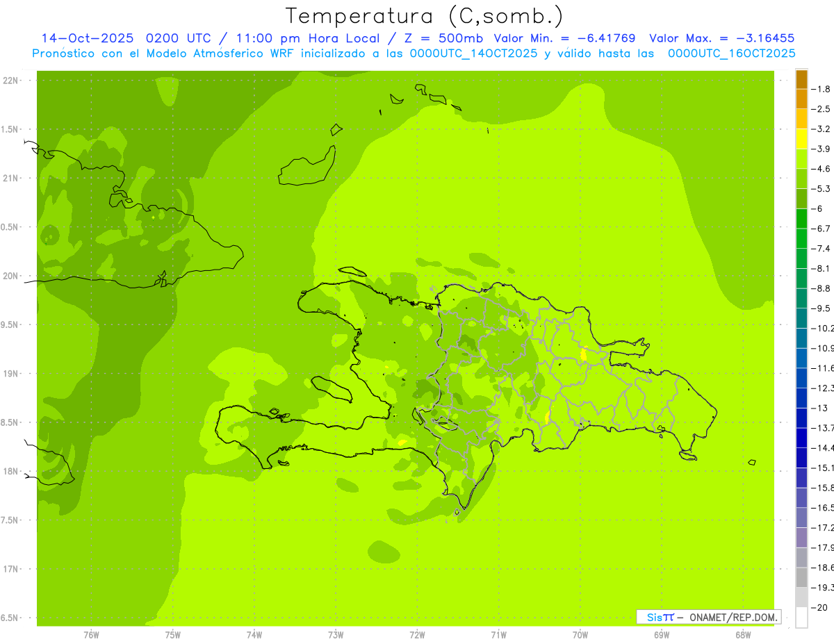Pick the dark orange swatch atop the color scale

point(801,79)
